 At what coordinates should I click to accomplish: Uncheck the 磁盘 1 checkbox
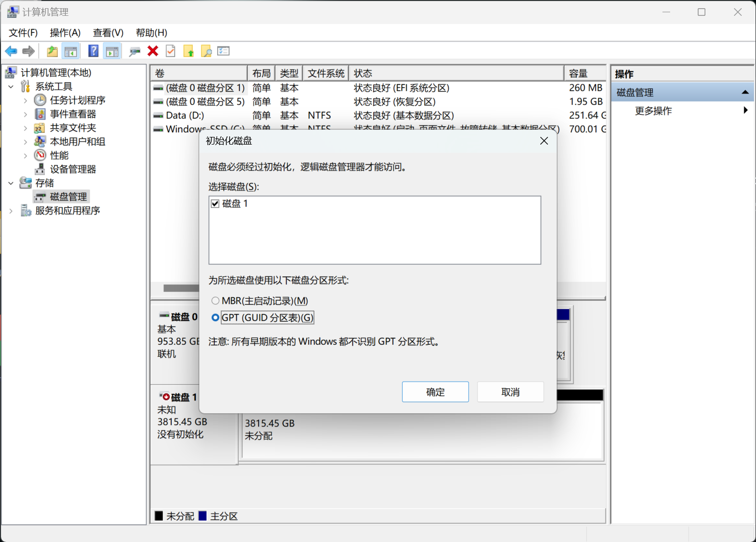tap(215, 204)
